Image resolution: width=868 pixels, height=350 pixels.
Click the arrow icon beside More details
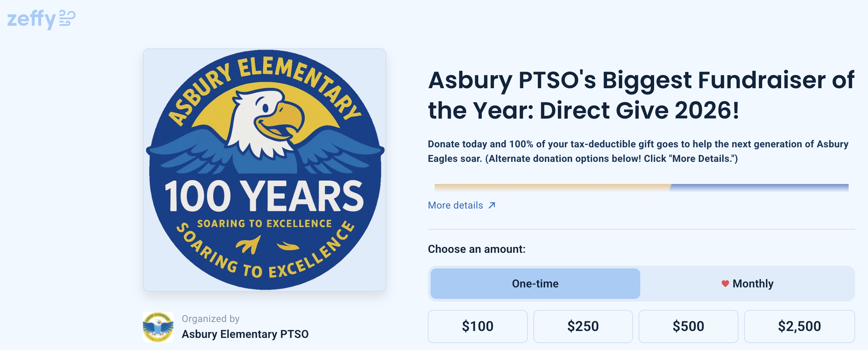491,205
